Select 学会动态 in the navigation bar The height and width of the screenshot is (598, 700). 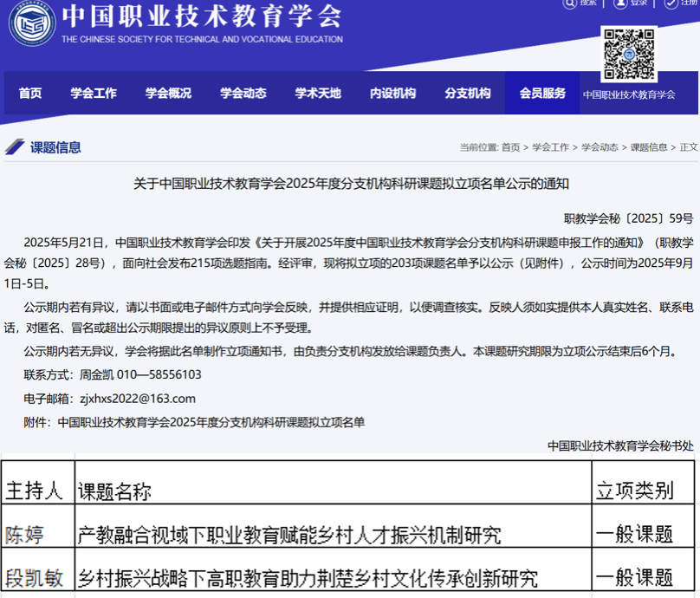[243, 94]
